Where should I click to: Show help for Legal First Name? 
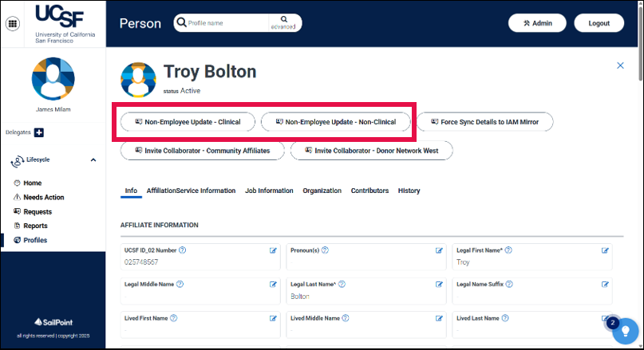(508, 250)
